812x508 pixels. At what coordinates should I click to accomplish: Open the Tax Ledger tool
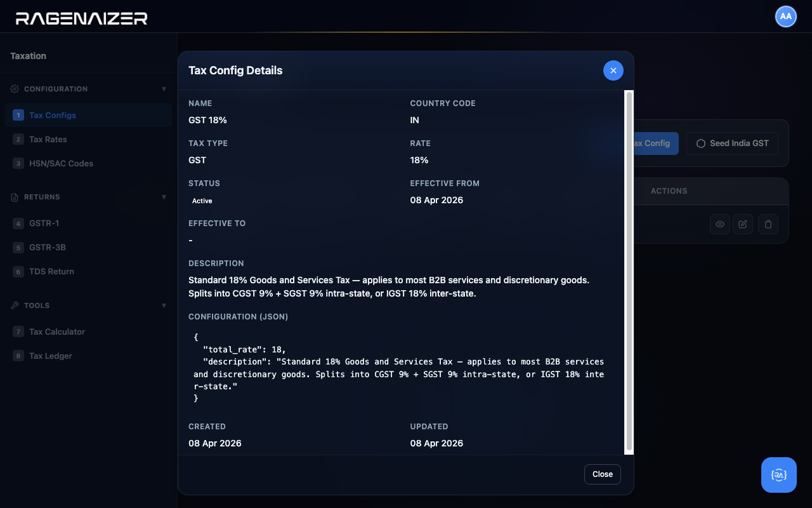tap(89, 356)
